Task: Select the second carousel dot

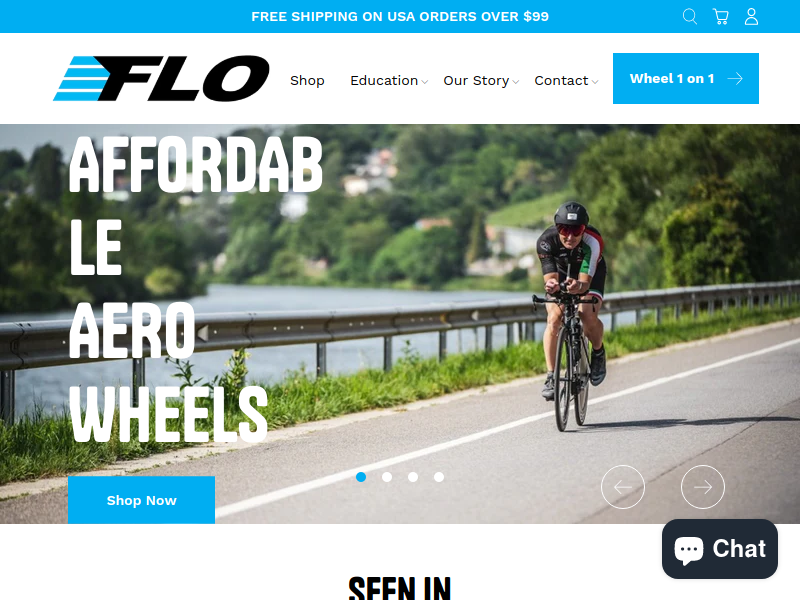Action: pyautogui.click(x=387, y=477)
